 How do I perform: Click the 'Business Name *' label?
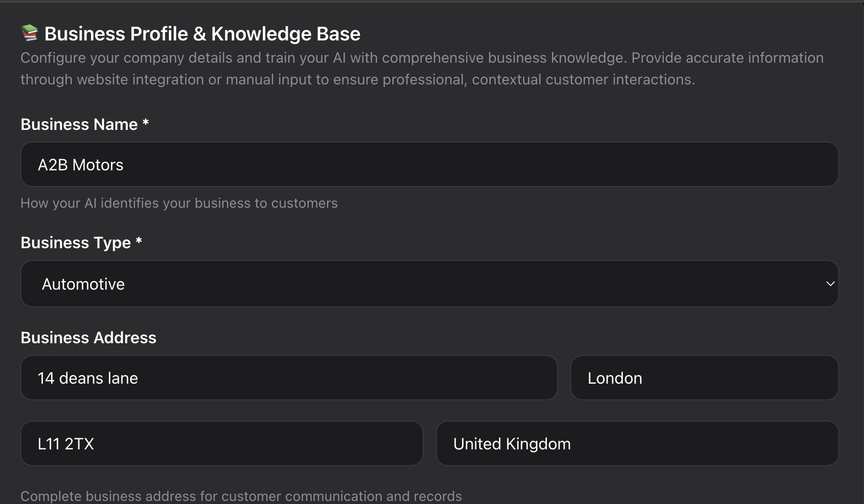[79, 124]
